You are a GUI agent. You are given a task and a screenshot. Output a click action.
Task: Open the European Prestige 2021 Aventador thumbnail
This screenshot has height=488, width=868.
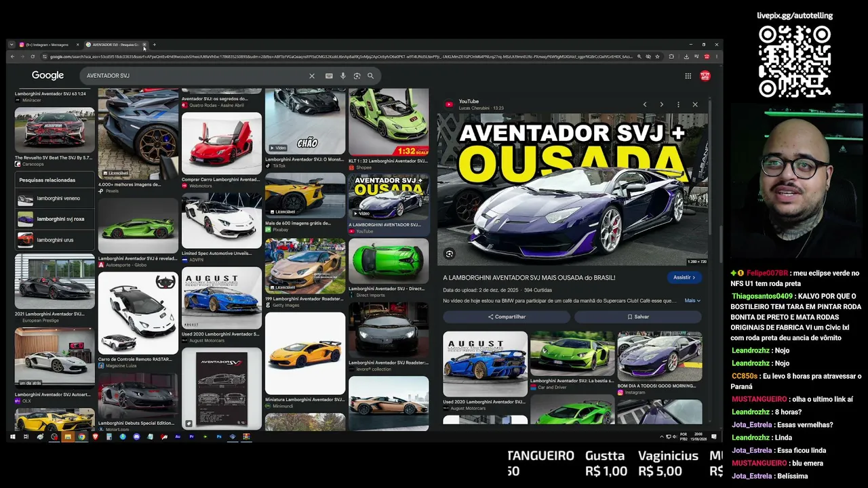coord(54,281)
